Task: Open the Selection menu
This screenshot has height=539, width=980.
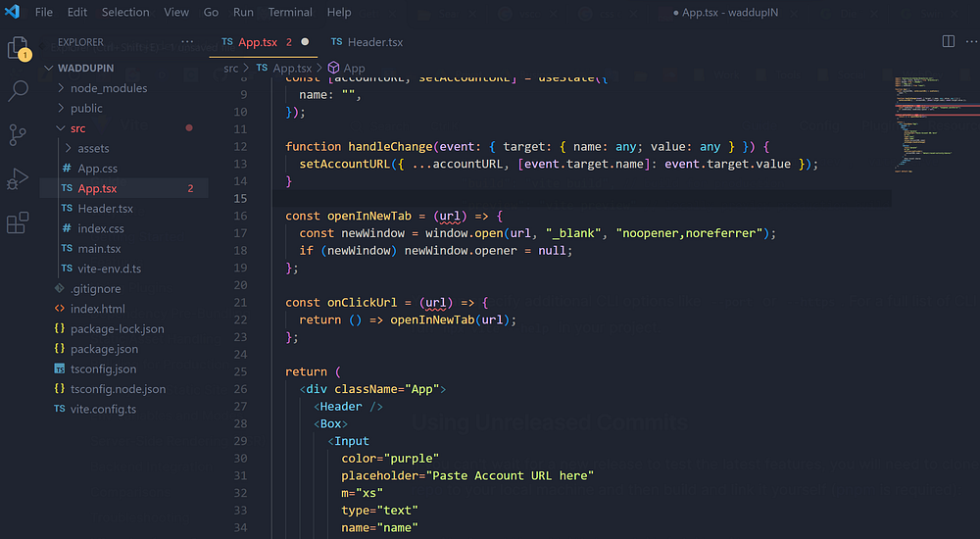Action: [125, 12]
